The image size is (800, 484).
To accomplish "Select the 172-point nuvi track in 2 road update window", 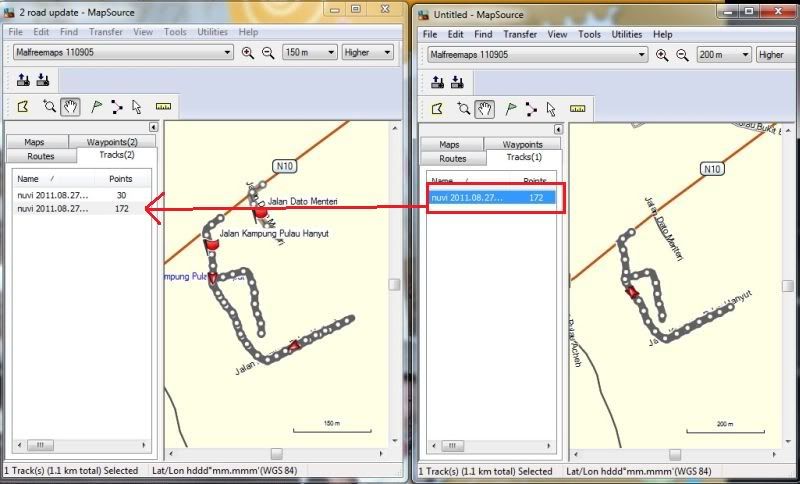I will click(82, 209).
